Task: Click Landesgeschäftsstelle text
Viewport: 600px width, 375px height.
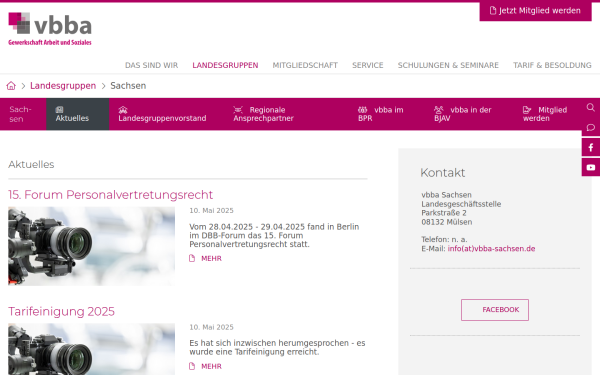Action: (x=461, y=204)
